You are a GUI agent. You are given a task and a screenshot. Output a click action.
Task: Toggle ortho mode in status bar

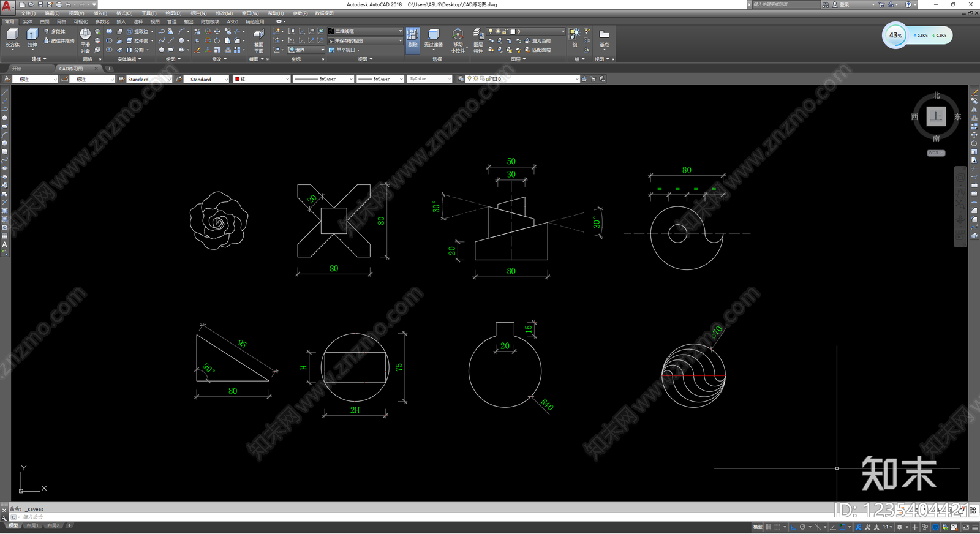[794, 527]
